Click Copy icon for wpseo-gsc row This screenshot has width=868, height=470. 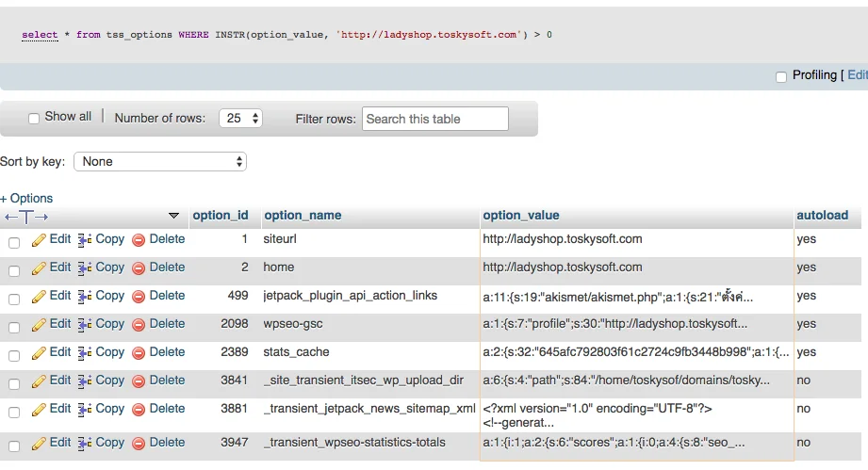pyautogui.click(x=84, y=325)
